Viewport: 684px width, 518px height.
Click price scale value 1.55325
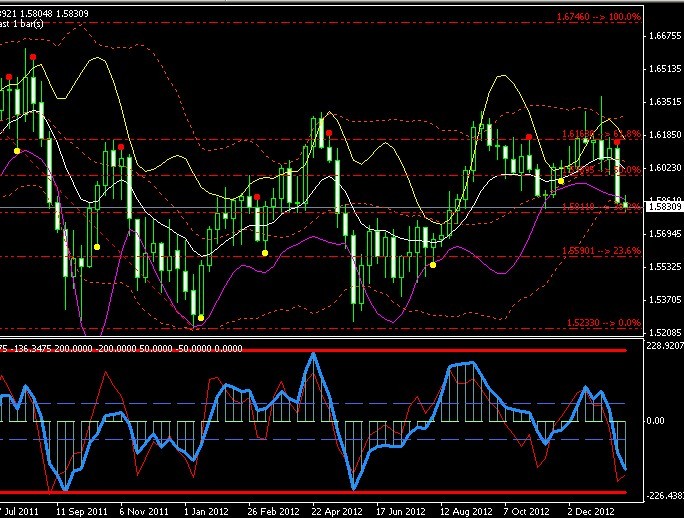(x=665, y=267)
